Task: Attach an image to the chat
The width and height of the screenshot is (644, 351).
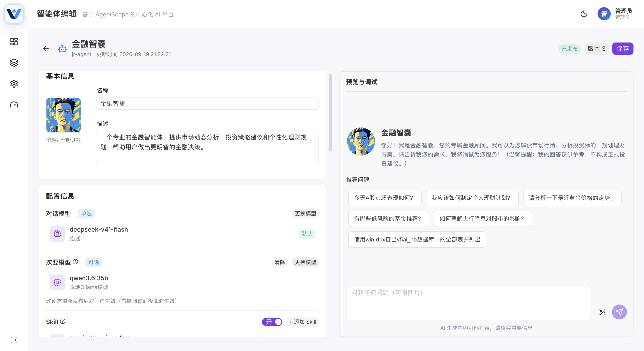Action: point(602,312)
